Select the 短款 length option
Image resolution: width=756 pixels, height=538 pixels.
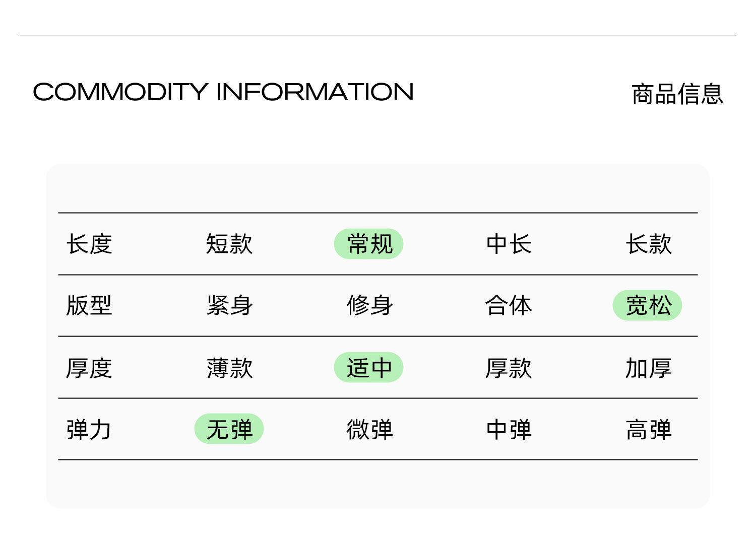(x=229, y=244)
